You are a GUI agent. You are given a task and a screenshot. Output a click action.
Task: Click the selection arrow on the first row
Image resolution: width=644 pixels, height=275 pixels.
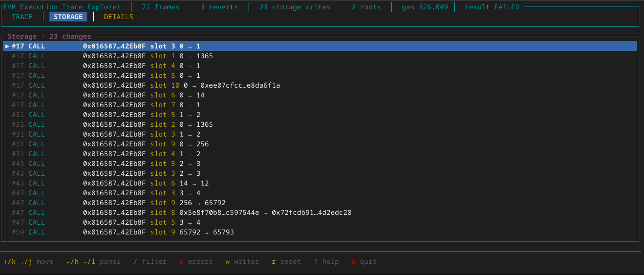pyautogui.click(x=7, y=46)
